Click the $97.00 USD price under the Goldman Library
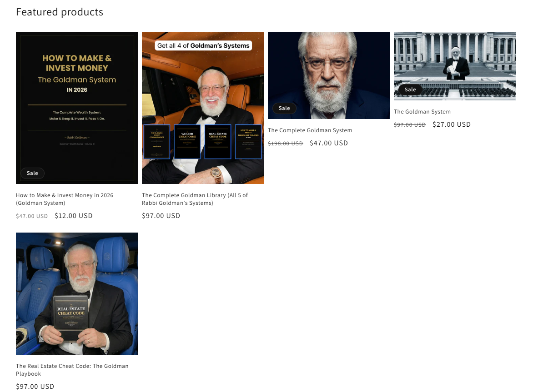Screen dimensions: 543x392 (x=161, y=216)
